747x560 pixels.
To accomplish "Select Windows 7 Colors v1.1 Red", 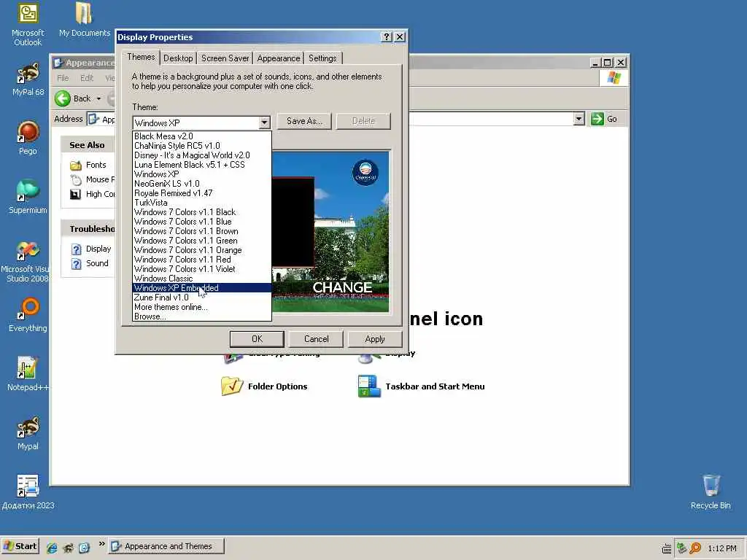I will pyautogui.click(x=201, y=260).
